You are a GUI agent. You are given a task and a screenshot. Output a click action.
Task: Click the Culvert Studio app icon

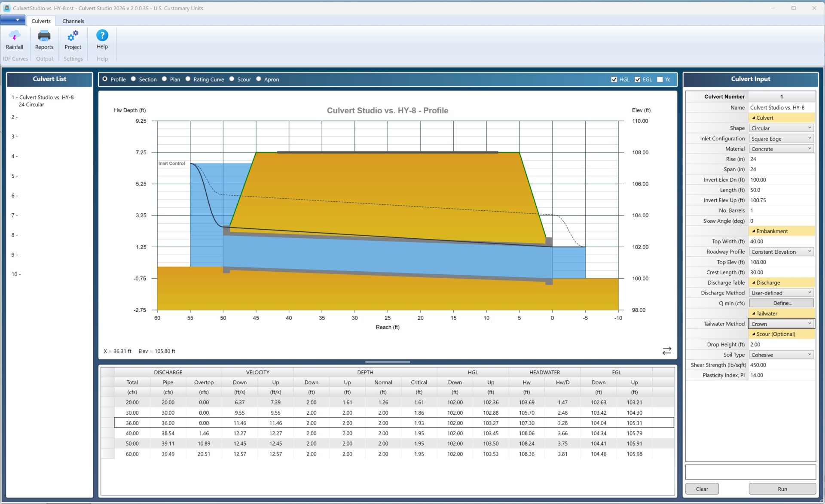[6, 8]
